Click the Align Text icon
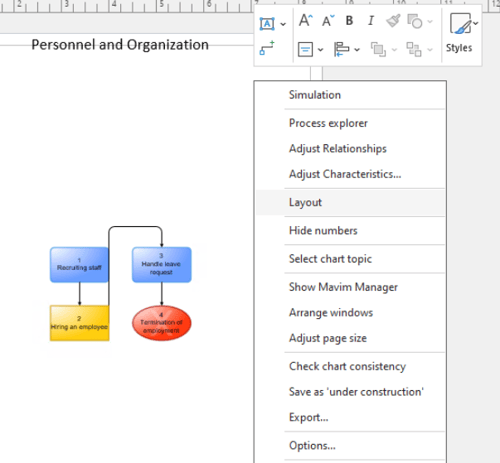This screenshot has height=463, width=500. tap(305, 50)
